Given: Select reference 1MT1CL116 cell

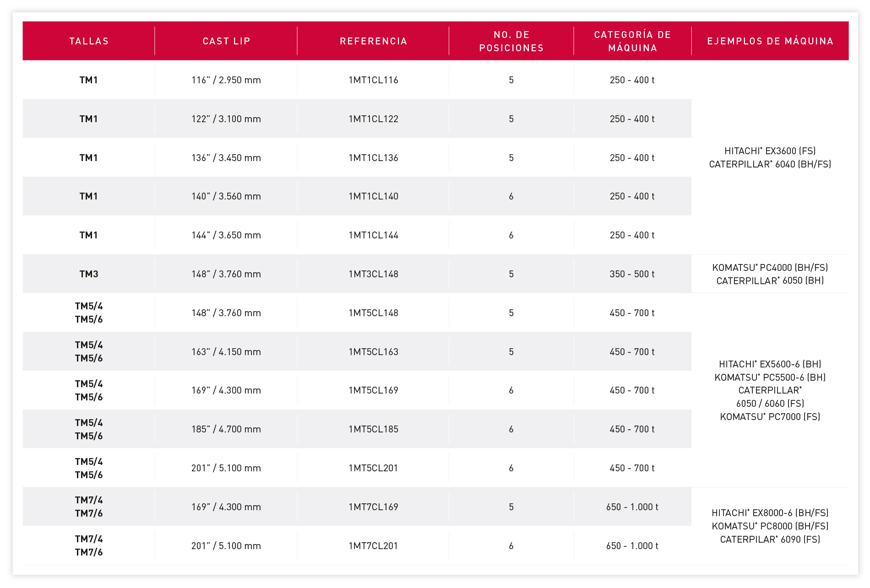Looking at the screenshot, I should point(373,80).
